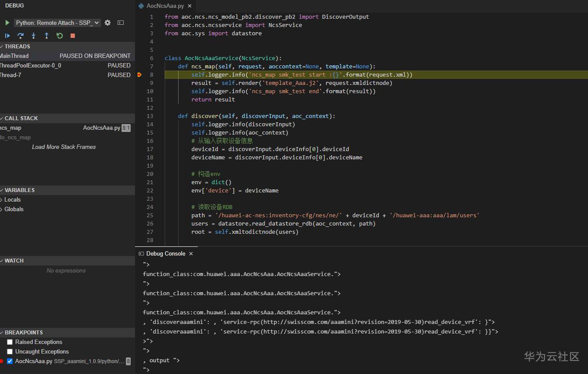Step over the current line
This screenshot has width=588, height=374.
[20, 36]
